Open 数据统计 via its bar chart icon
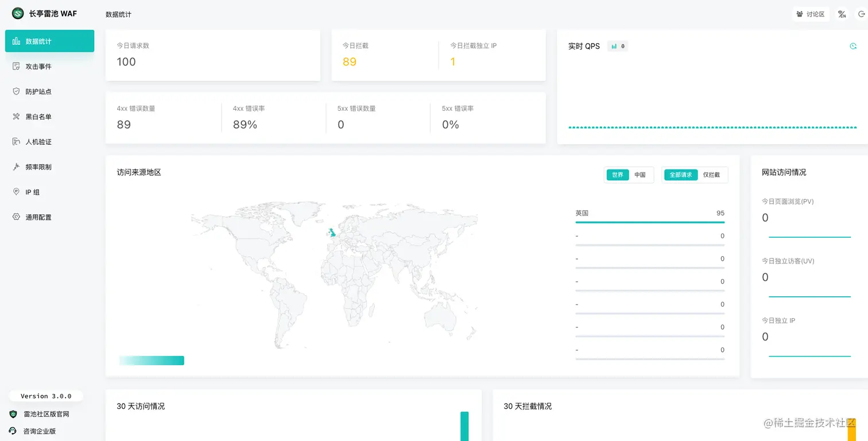The width and height of the screenshot is (868, 441). [x=16, y=41]
